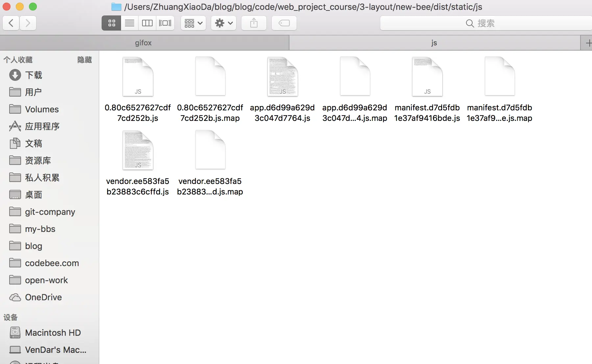The width and height of the screenshot is (592, 364).
Task: Select the manifest.d7d5fdb1e37af9...e.js.map file icon
Action: point(500,77)
